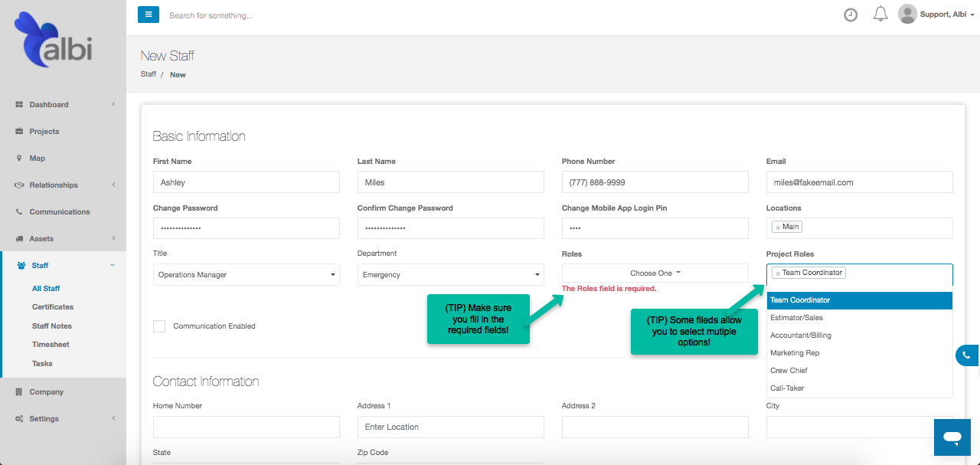The image size is (980, 465).
Task: Go to Communications in sidebar
Action: click(x=60, y=211)
